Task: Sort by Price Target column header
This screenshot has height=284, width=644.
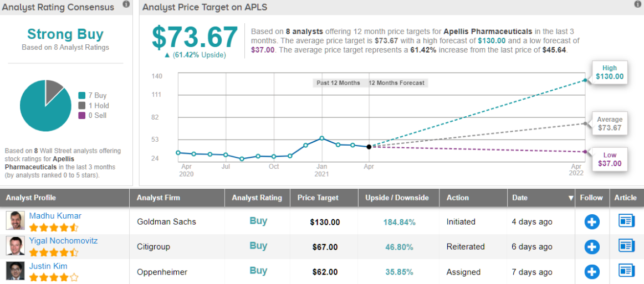Action: click(x=318, y=198)
